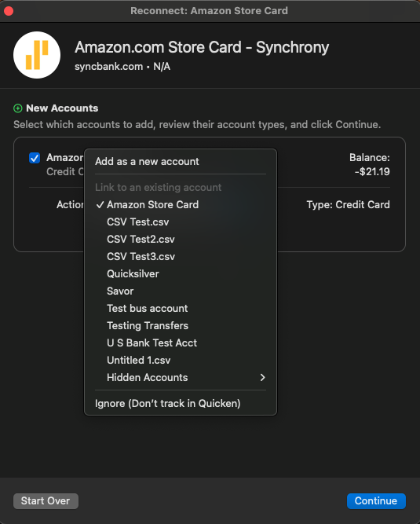Select Test bus account option
Viewport: 420px width, 524px height.
[181, 309]
